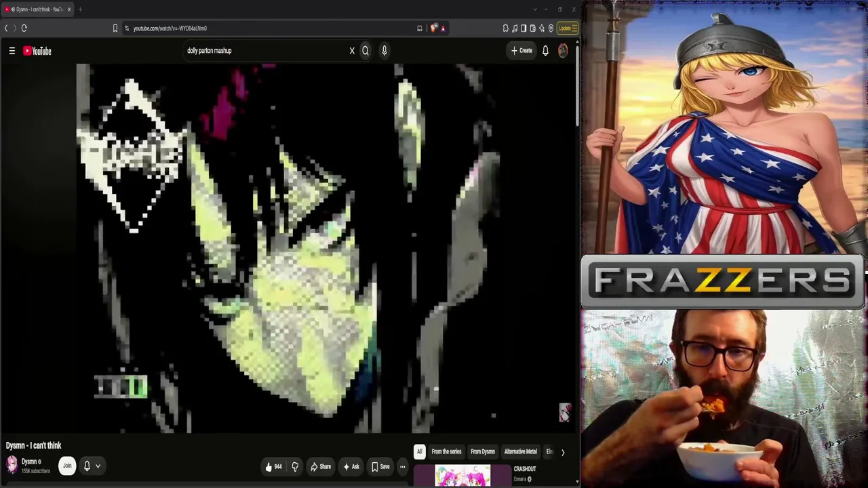Open the tab search dropdown arrow
This screenshot has height=488, width=868.
[x=534, y=9]
